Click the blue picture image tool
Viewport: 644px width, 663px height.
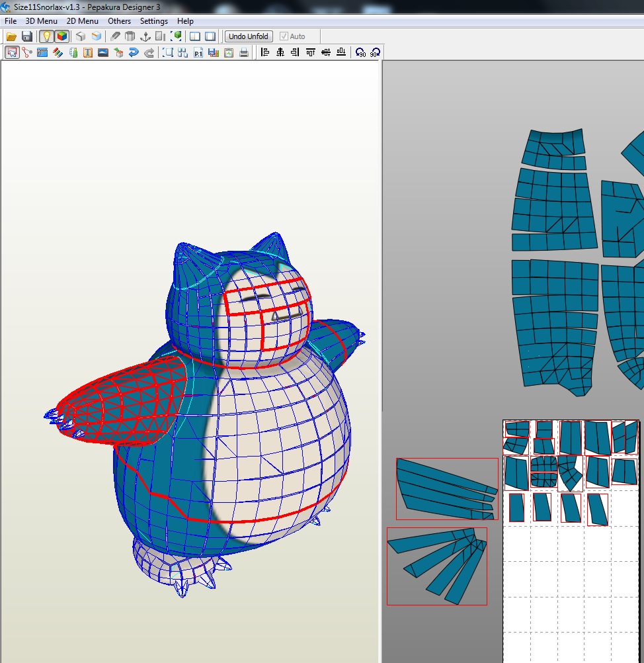pos(103,52)
